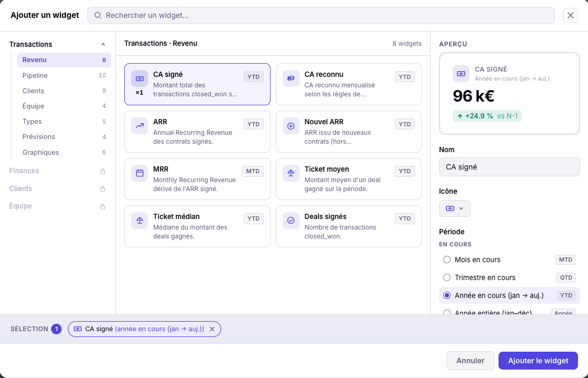Click the CA reconnu widget icon
This screenshot has height=378, width=588.
[x=291, y=78]
